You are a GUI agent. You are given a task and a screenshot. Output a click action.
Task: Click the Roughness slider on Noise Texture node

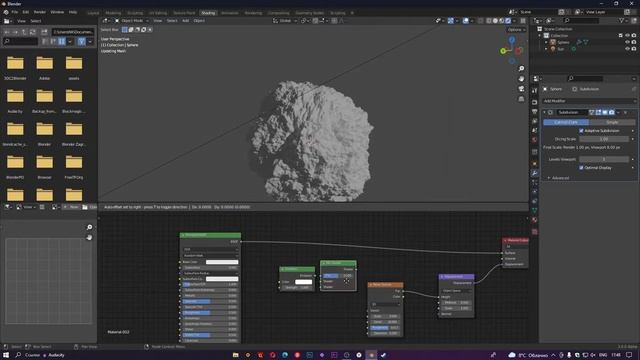[x=385, y=327]
